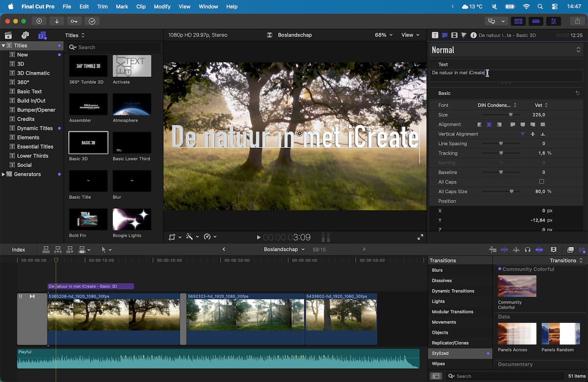Toggle the Transitions browser button
Screen dimensions: 588x382
click(582, 250)
